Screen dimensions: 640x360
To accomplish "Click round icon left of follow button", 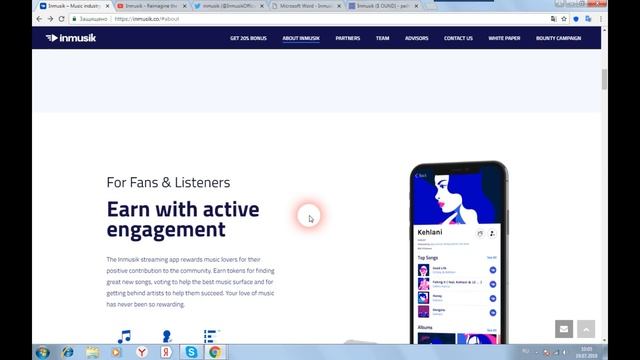I will pyautogui.click(x=480, y=233).
